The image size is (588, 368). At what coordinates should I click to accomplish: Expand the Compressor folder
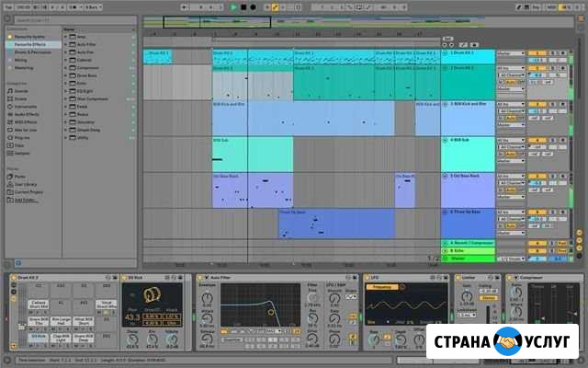coord(65,68)
